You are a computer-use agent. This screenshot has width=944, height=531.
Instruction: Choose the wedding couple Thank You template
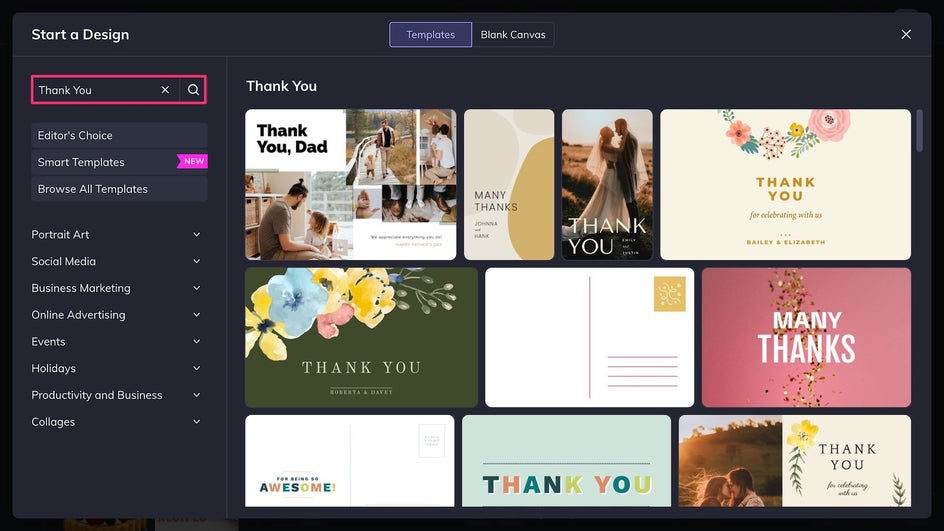[607, 184]
